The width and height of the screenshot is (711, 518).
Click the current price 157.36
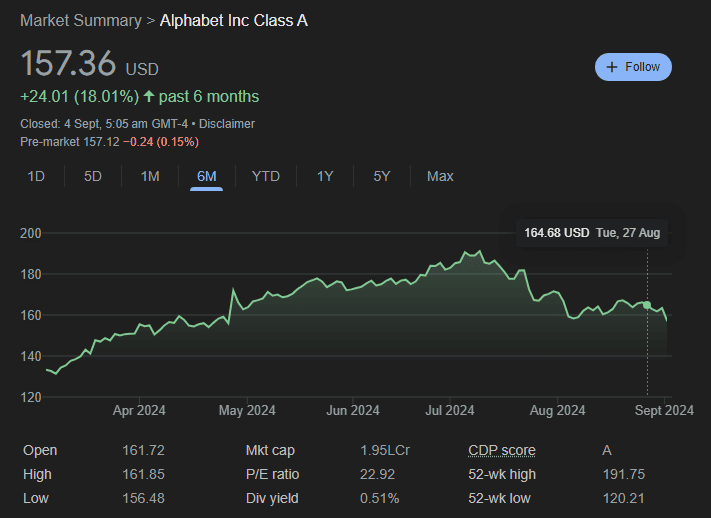68,63
